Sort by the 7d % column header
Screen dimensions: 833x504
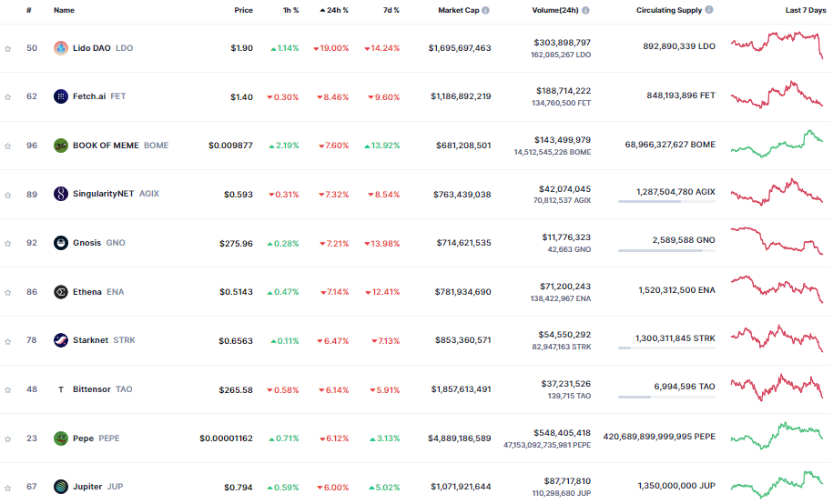[x=391, y=10]
